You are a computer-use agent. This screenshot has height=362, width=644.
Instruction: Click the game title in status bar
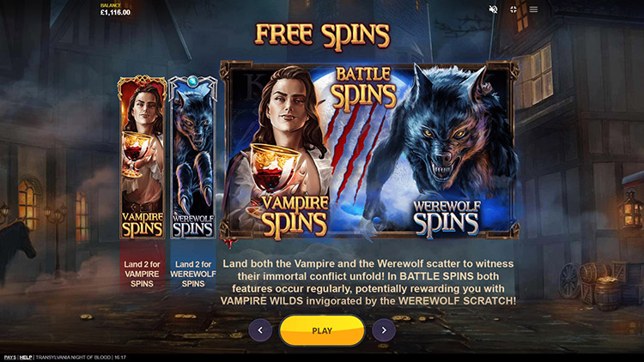(74, 358)
